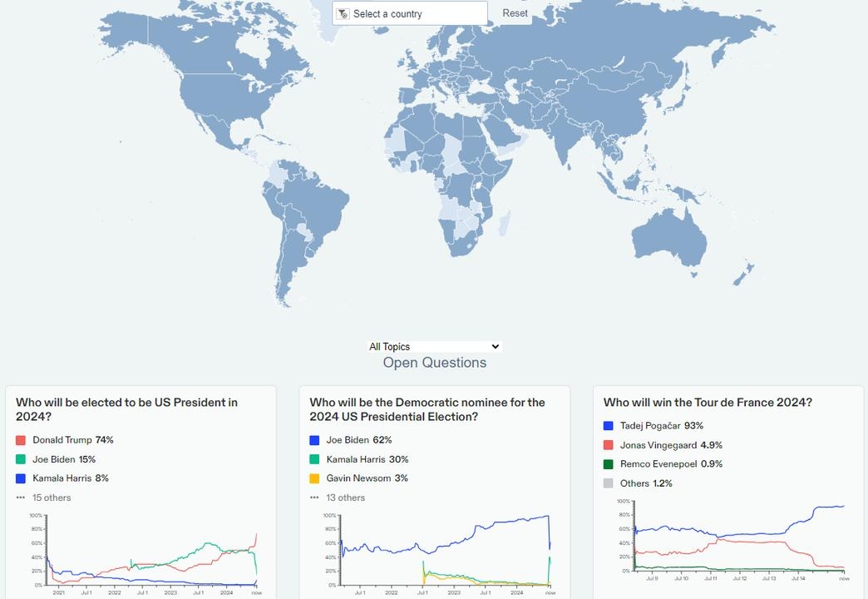Click the Others gray legend swatch
This screenshot has width=868, height=599.
(609, 483)
